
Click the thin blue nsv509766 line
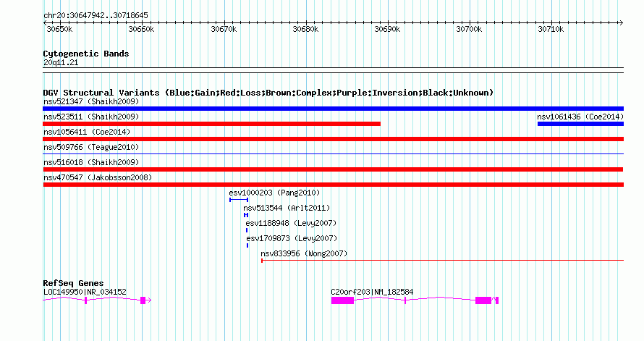pos(333,154)
